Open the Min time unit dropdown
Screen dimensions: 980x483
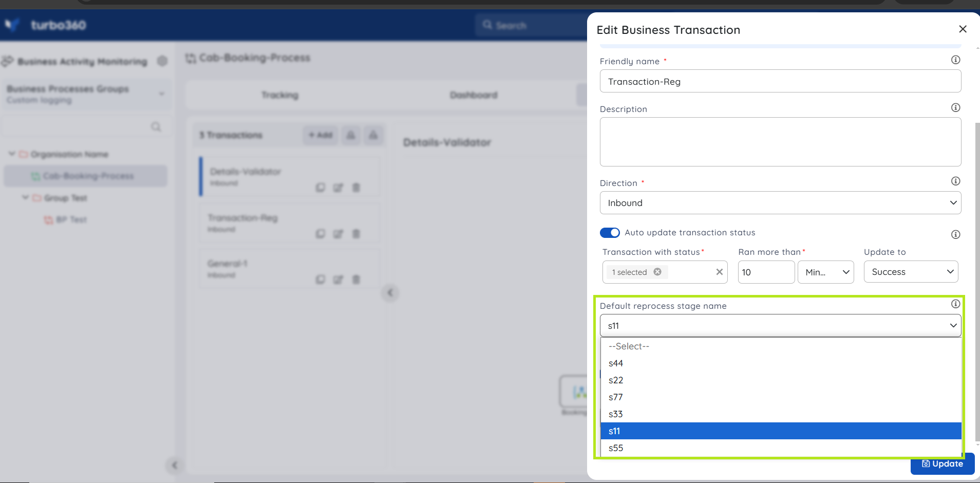[x=825, y=272]
